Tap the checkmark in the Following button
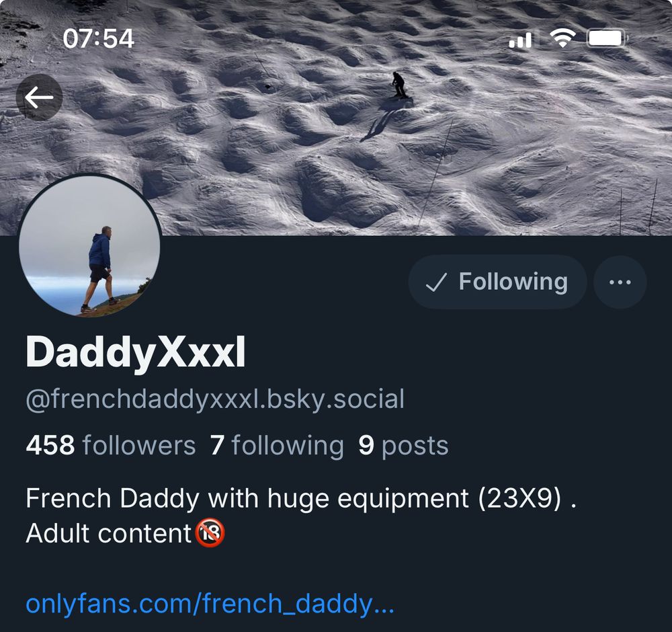The width and height of the screenshot is (672, 632). click(x=436, y=282)
